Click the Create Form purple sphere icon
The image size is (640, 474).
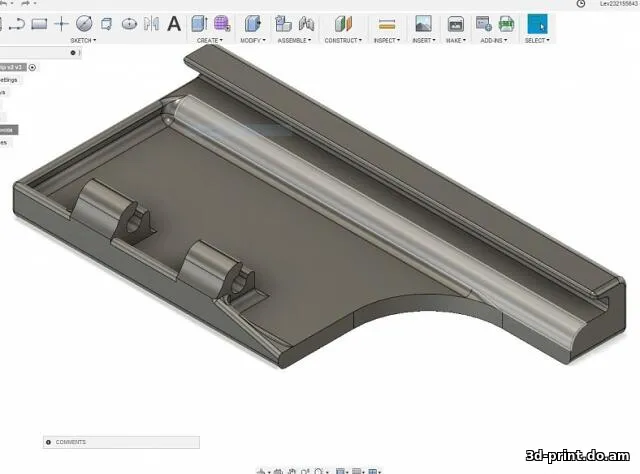pos(221,22)
